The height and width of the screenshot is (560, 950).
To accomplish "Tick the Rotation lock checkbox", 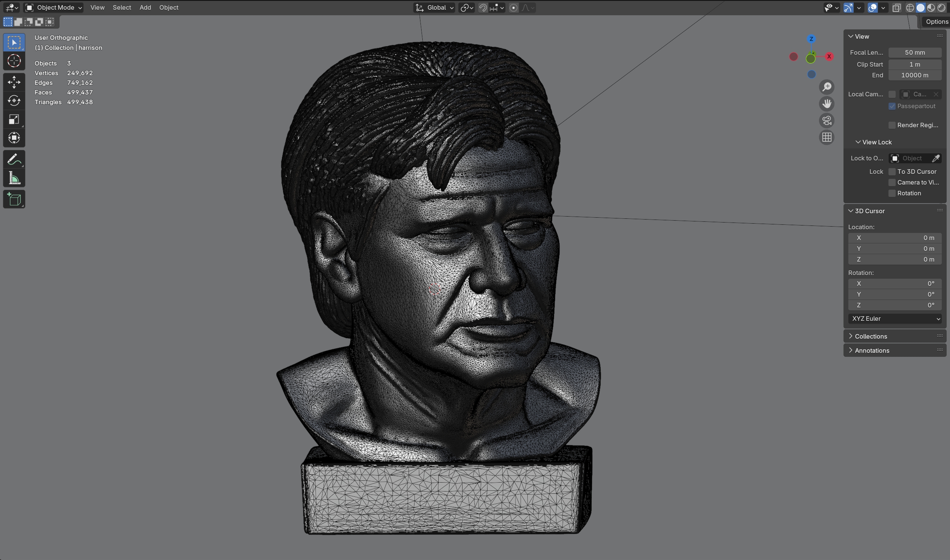I will [x=892, y=193].
